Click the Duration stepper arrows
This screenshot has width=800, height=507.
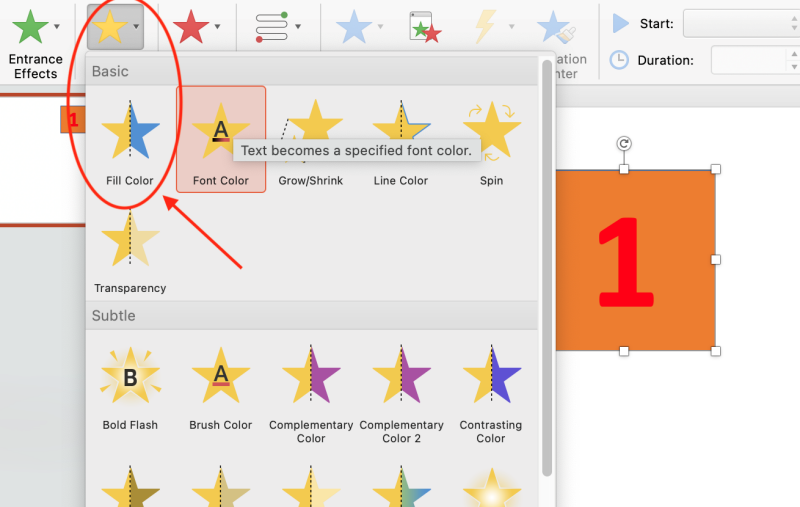click(x=794, y=60)
